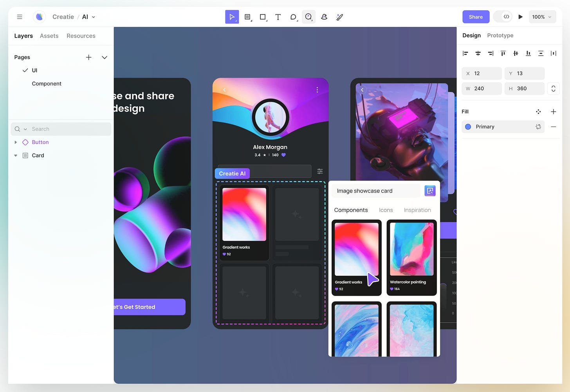The width and height of the screenshot is (570, 392).
Task: Collapse the Card layer
Action: pos(16,155)
